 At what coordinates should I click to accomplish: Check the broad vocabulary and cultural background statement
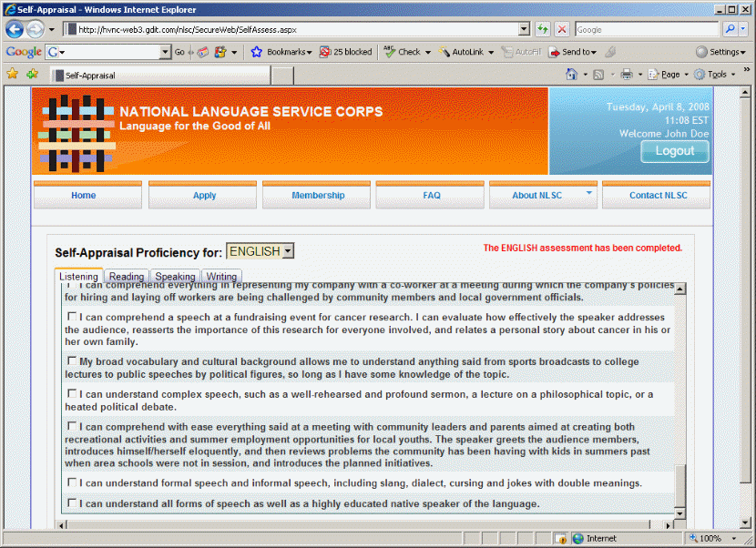tap(72, 360)
